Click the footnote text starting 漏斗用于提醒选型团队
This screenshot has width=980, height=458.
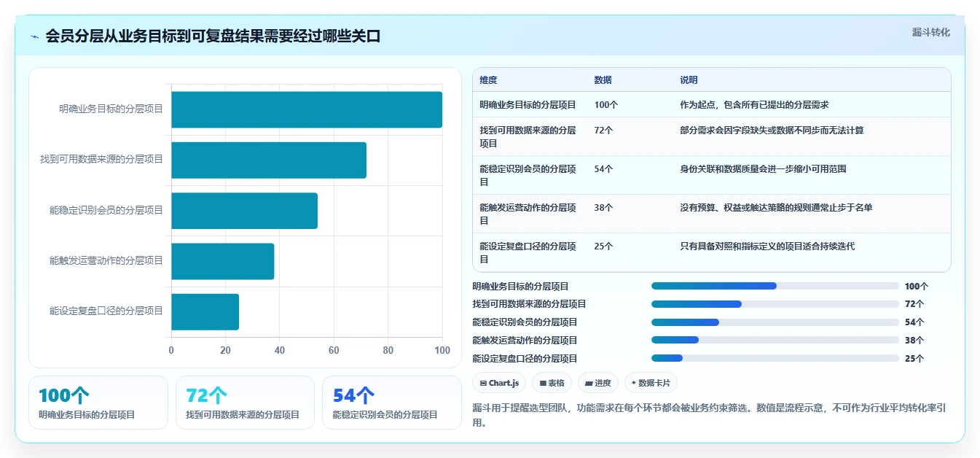coord(710,415)
